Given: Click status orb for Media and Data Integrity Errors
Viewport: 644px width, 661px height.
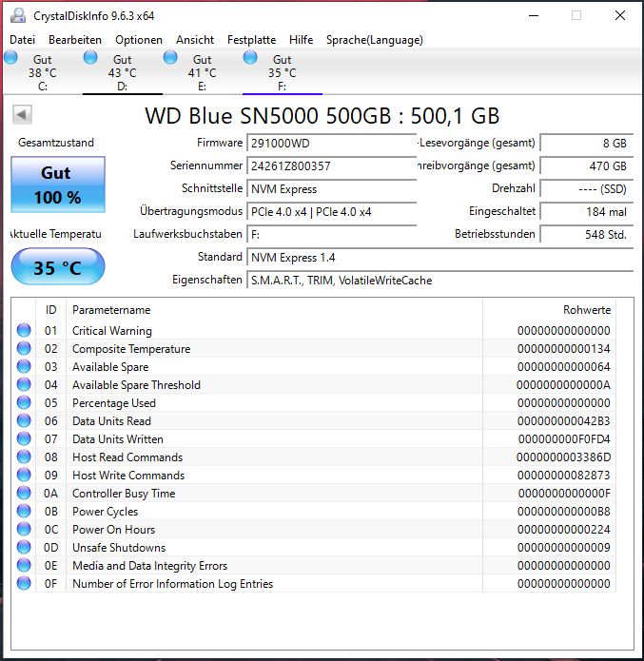Looking at the screenshot, I should pyautogui.click(x=24, y=565).
